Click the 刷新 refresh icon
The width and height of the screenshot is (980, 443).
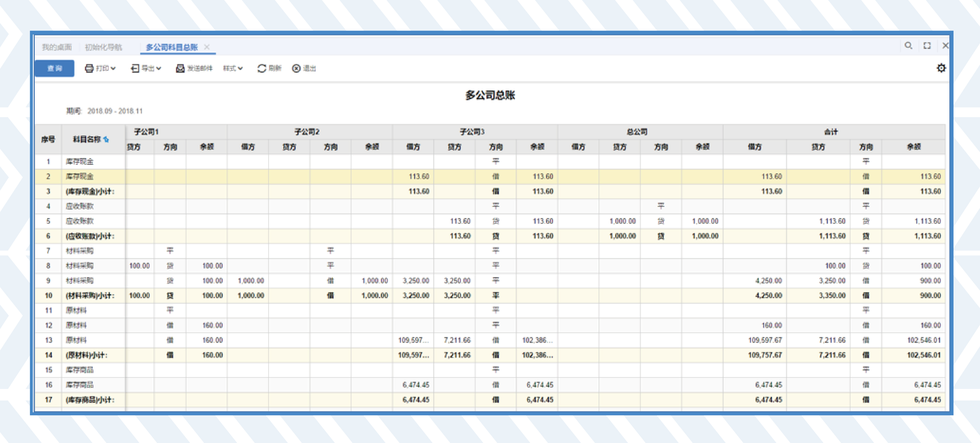coord(262,68)
